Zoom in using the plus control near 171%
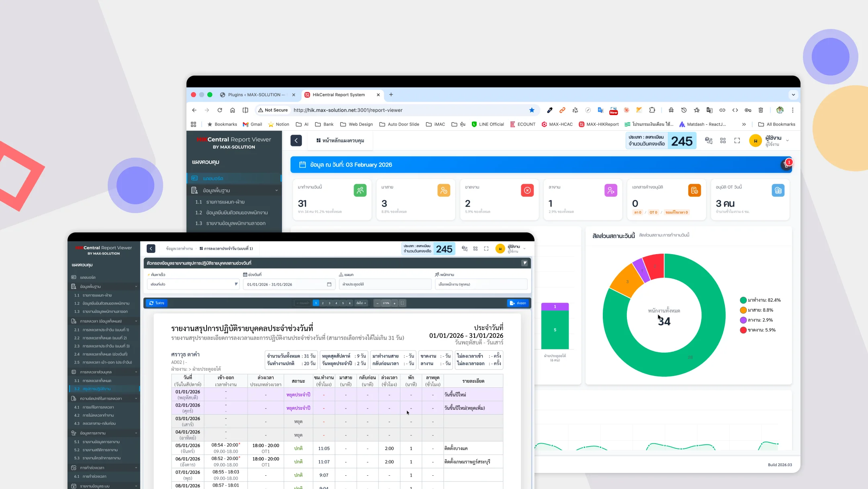Image resolution: width=868 pixels, height=489 pixels. (395, 303)
